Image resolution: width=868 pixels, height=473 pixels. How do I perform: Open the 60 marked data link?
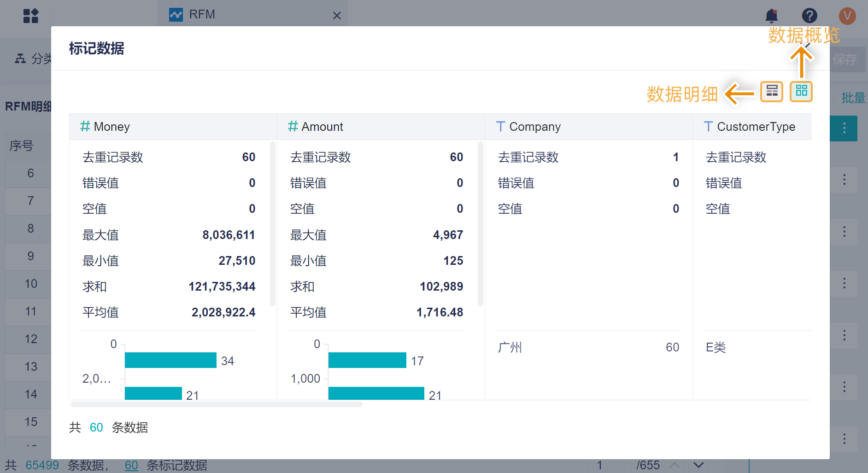pos(131,465)
